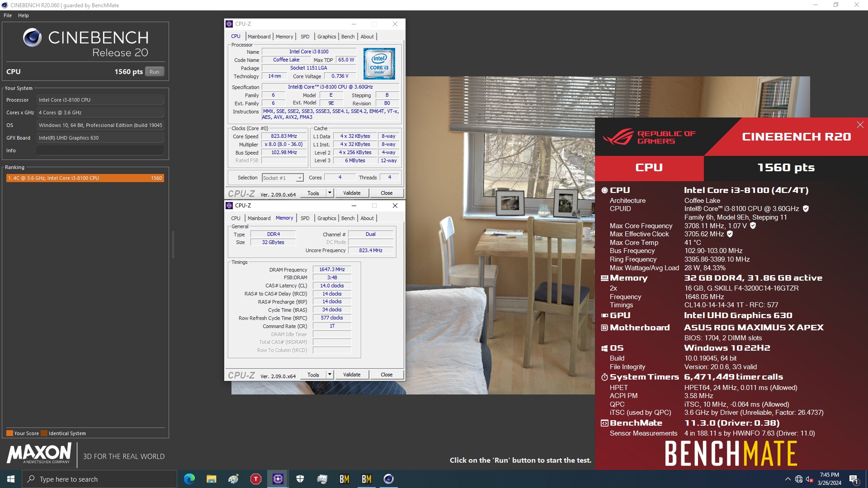Image resolution: width=868 pixels, height=488 pixels.
Task: Click the Cinebench panel splitter handle
Action: tap(172, 244)
